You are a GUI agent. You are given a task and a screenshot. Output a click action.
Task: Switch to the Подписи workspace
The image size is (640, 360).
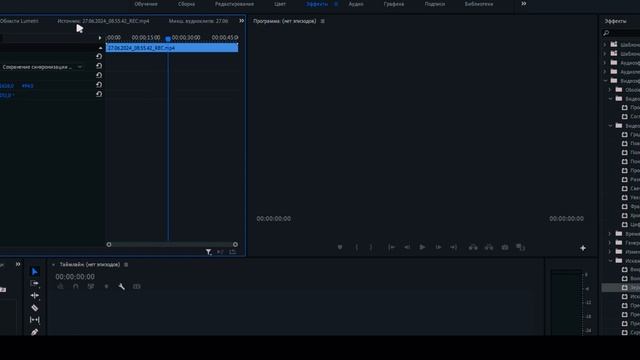(435, 4)
